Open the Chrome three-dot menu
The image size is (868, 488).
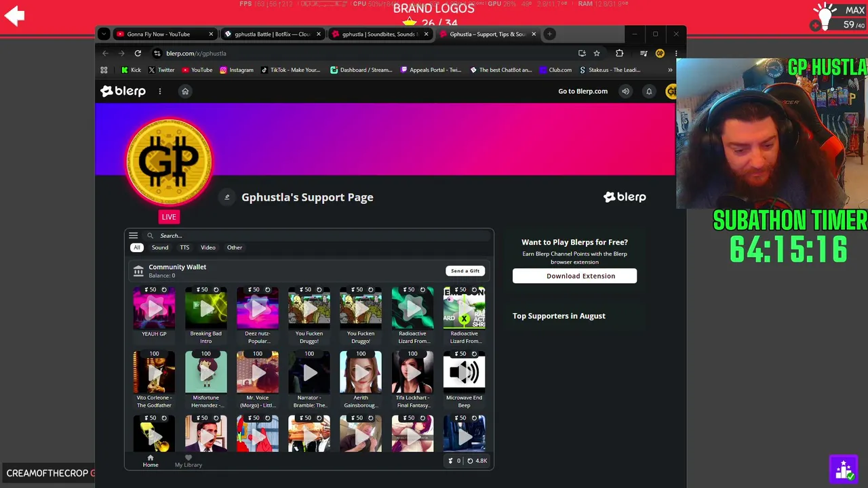[676, 54]
